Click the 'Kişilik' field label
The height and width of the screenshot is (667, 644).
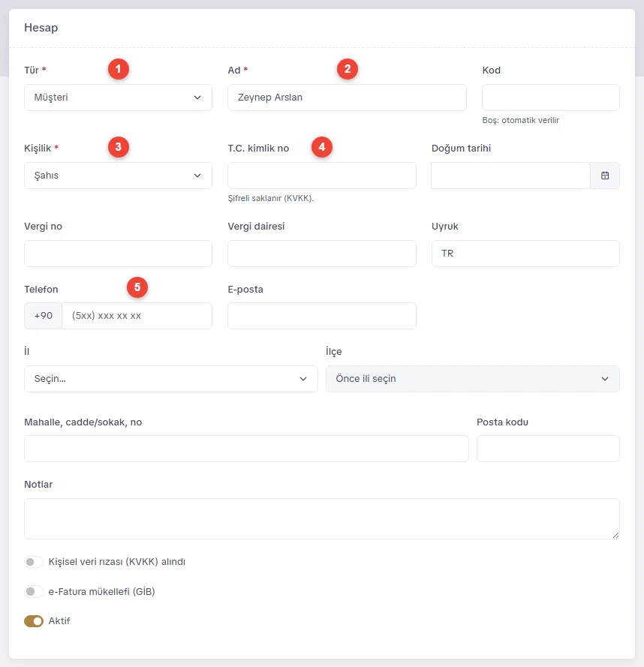38,148
